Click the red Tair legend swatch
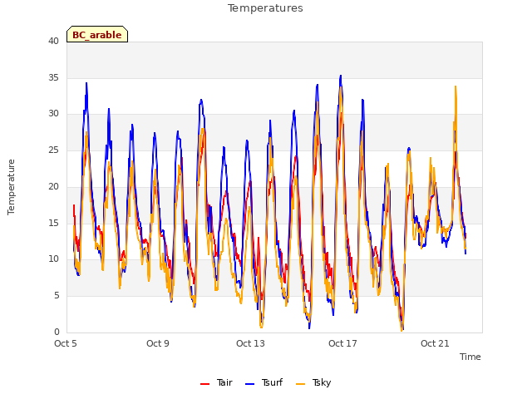532x399 pixels. pyautogui.click(x=204, y=384)
